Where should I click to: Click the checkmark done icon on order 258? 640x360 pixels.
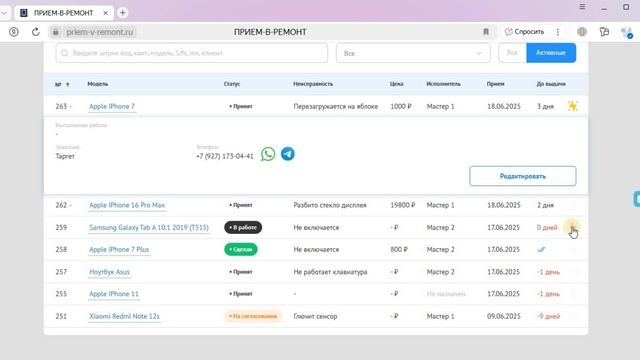(541, 249)
